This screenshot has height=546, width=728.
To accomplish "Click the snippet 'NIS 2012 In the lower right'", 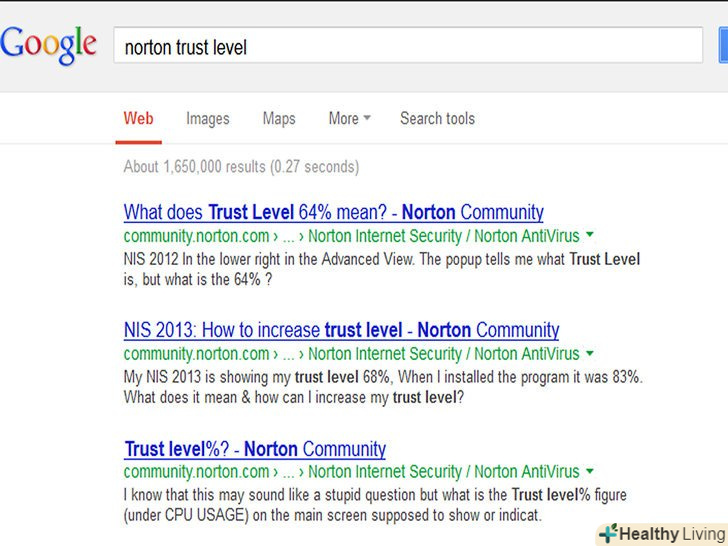I will [x=382, y=269].
